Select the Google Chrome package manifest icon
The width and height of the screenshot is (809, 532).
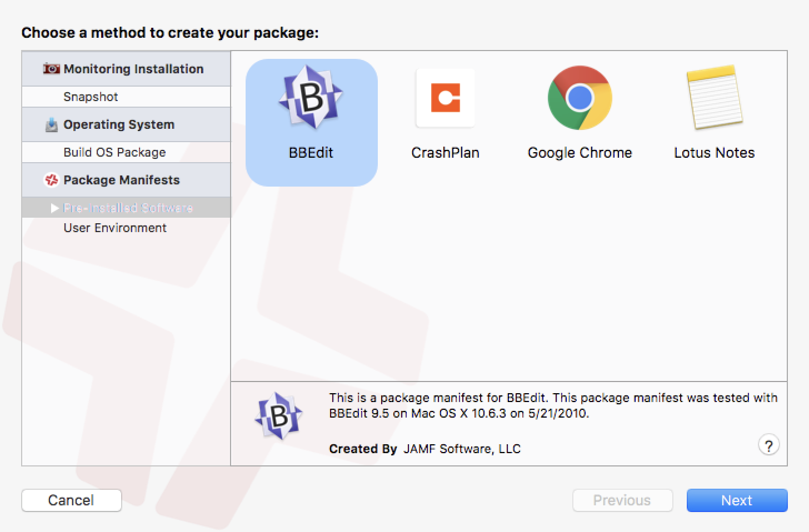coord(580,98)
